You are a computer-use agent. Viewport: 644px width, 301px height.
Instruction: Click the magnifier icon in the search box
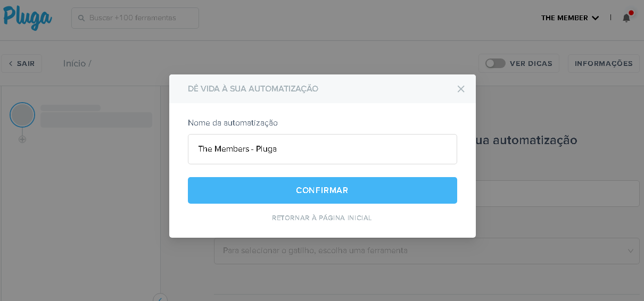pos(81,18)
